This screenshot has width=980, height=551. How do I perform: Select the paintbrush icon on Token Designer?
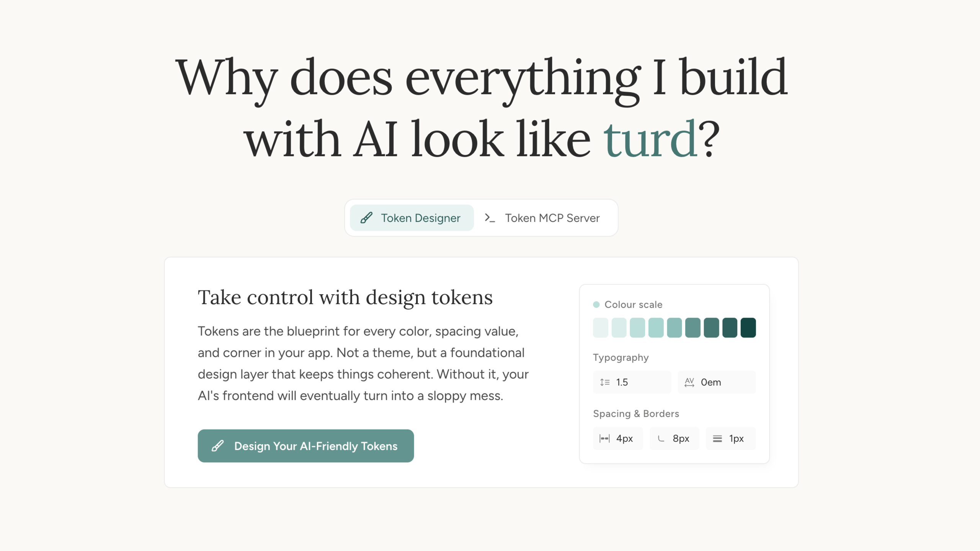(x=367, y=218)
